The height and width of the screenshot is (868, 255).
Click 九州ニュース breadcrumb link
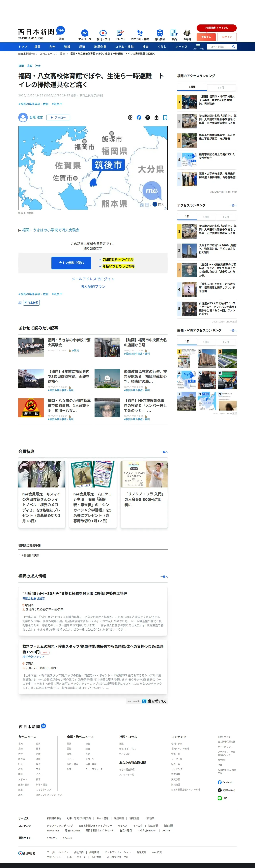click(x=47, y=54)
